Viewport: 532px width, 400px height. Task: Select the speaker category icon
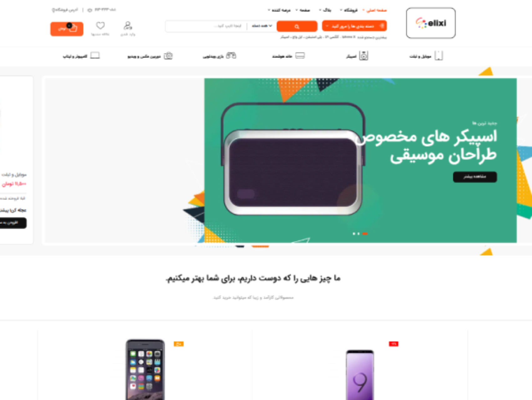point(363,56)
